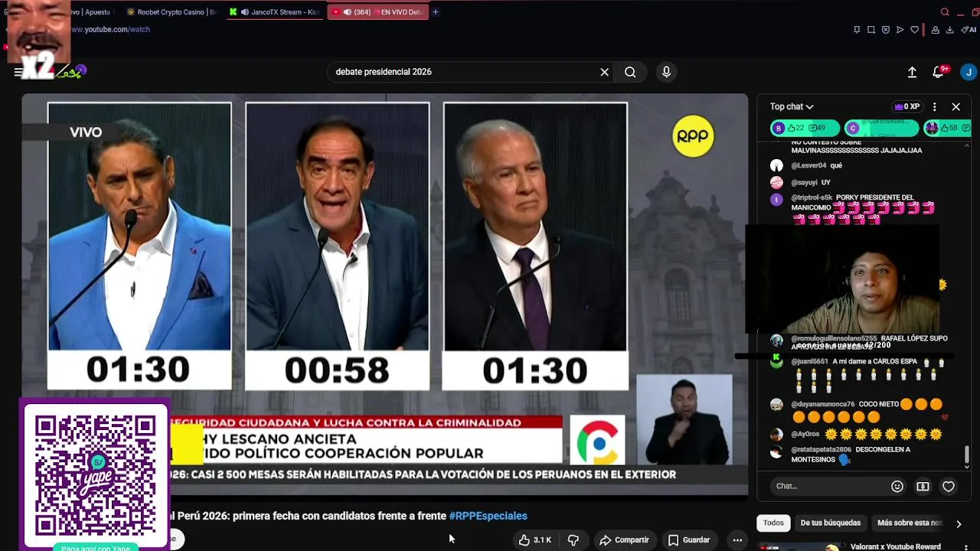980x551 pixels.
Task: Click the browser ad-blocker shield icon
Action: tap(886, 30)
